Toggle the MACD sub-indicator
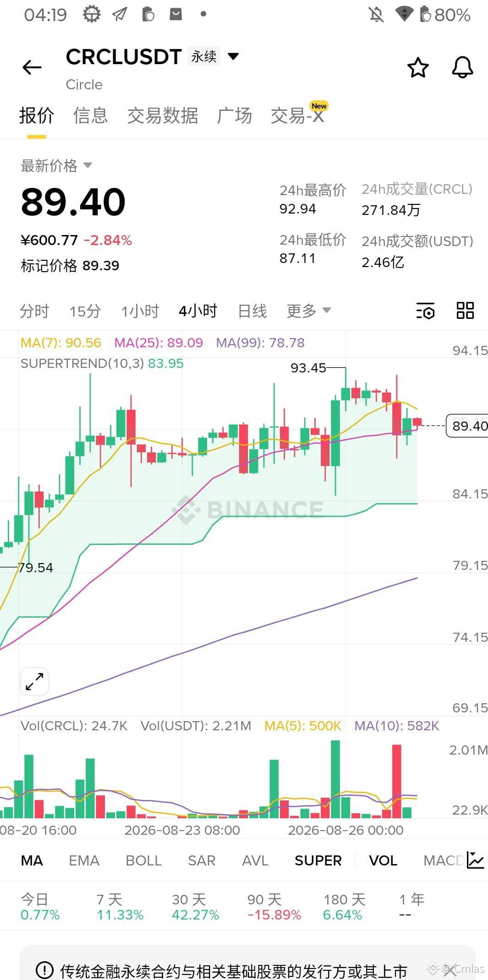 coord(444,860)
